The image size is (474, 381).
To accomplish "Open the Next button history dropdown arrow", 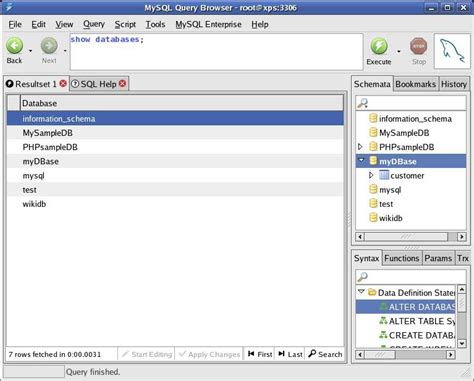I will 65,51.
